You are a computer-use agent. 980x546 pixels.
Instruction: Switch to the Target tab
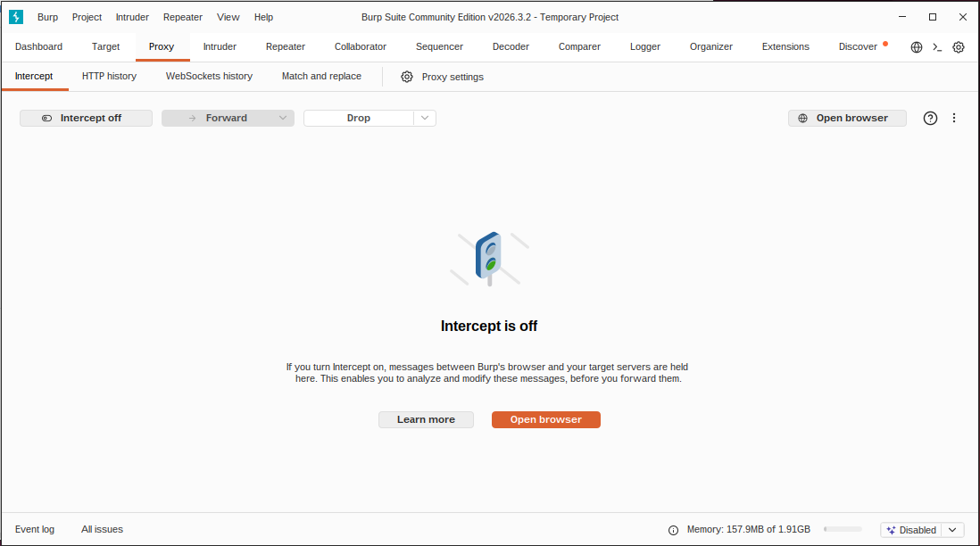(x=105, y=47)
